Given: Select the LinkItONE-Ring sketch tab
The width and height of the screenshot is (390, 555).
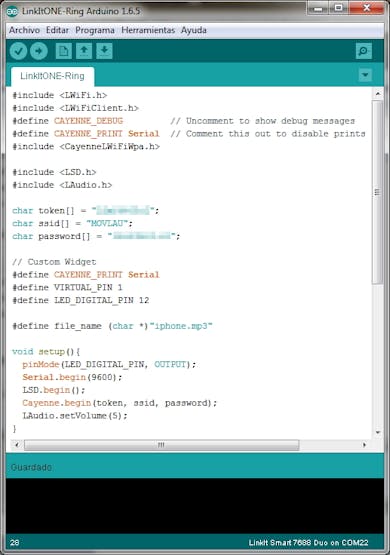Looking at the screenshot, I should [52, 76].
